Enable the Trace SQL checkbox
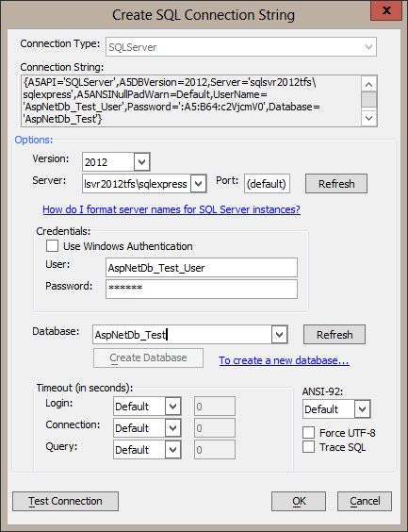This screenshot has height=532, width=408. (308, 447)
